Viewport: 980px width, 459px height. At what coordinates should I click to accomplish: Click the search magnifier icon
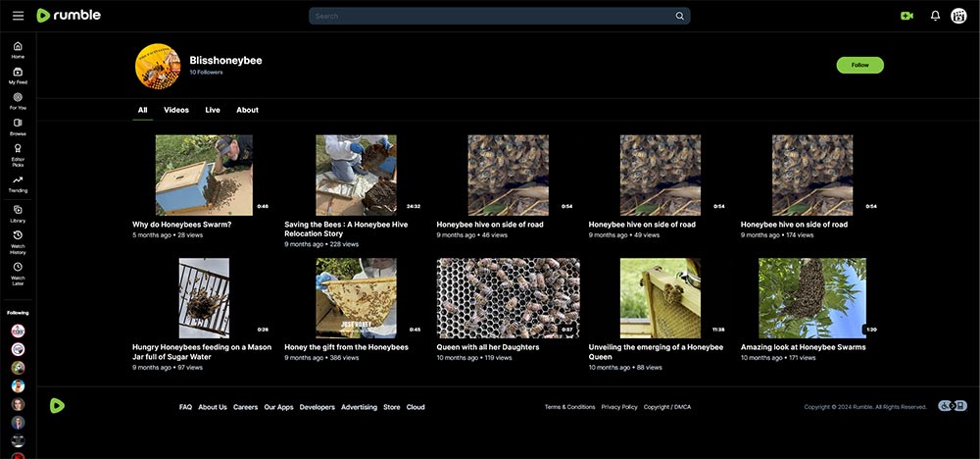[679, 17]
